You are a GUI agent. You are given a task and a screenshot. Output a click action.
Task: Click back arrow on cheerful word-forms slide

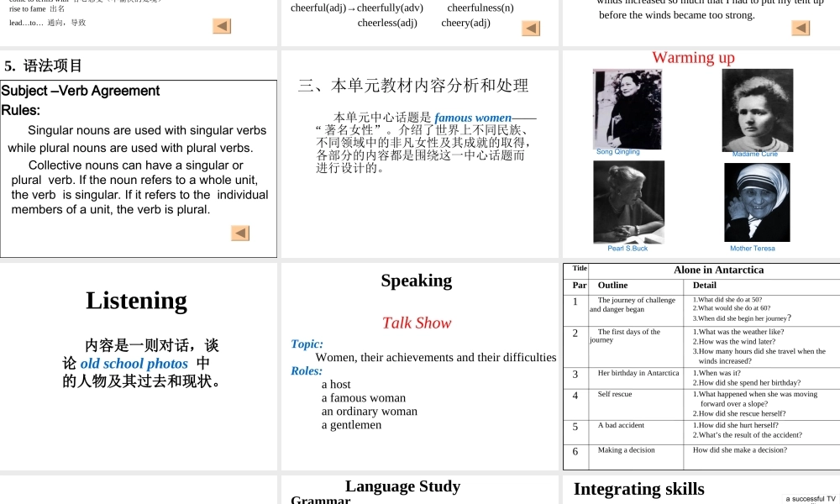click(x=531, y=29)
